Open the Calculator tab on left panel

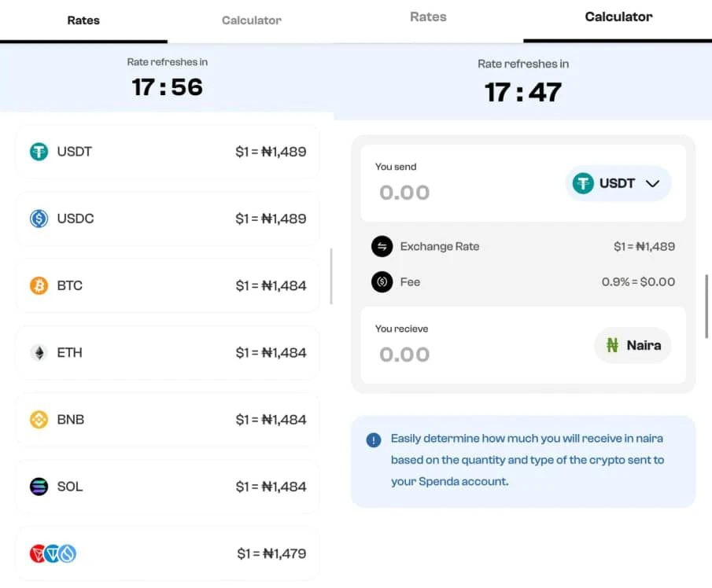[x=251, y=20]
